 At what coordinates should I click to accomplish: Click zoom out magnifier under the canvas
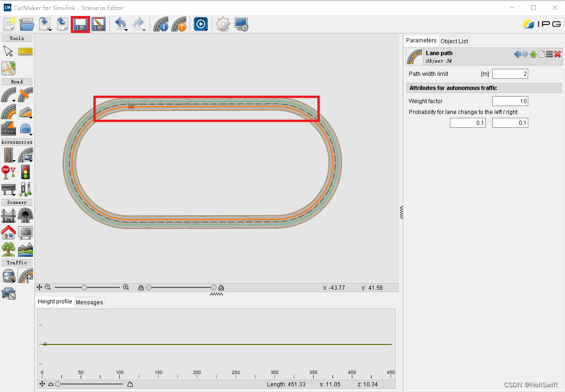(48, 287)
